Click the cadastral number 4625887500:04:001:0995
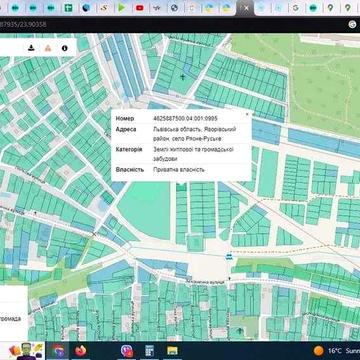This screenshot has height=360, width=360. [186, 119]
